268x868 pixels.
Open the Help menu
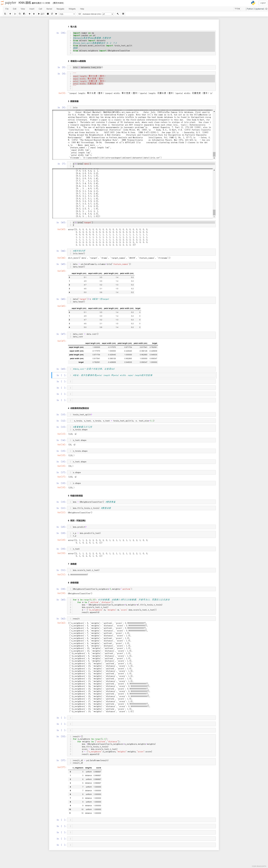pyautogui.click(x=82, y=9)
